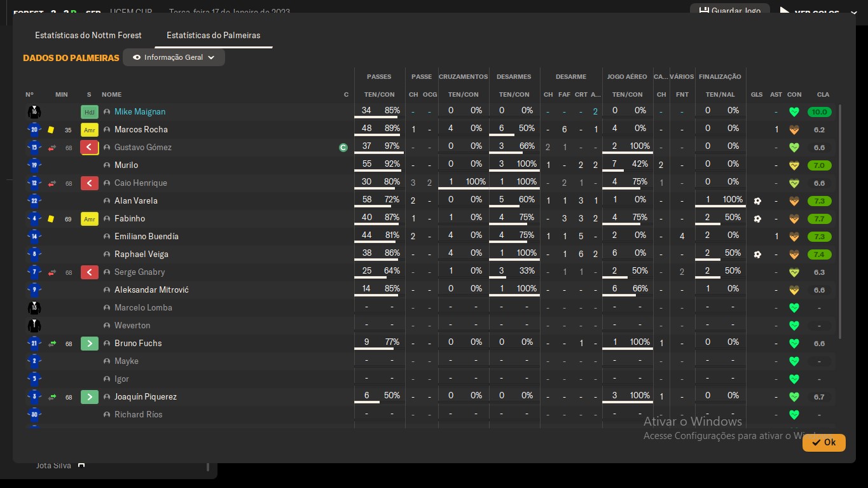The height and width of the screenshot is (488, 868).
Task: Click the CRUZAMENTOS column group header
Action: pos(464,76)
